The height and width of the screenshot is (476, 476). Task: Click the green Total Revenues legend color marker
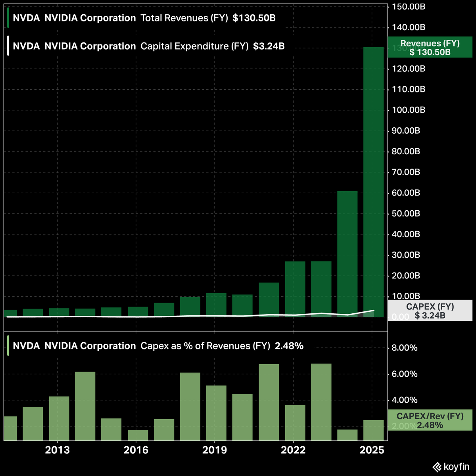8,18
